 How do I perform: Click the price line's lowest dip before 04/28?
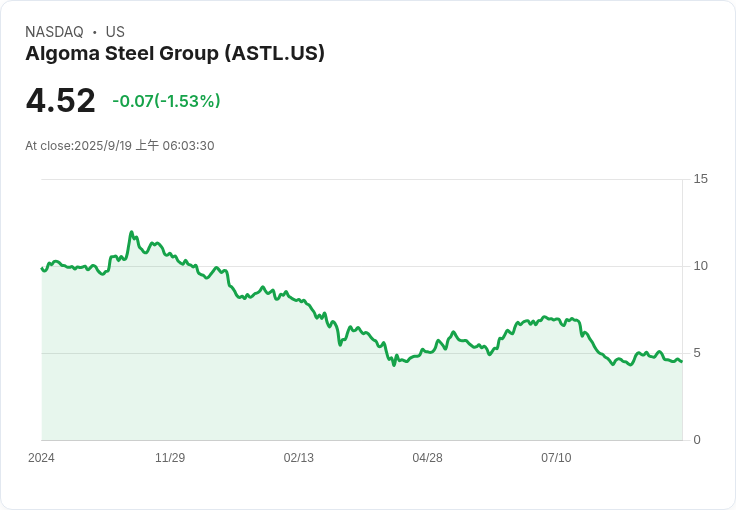tap(394, 365)
